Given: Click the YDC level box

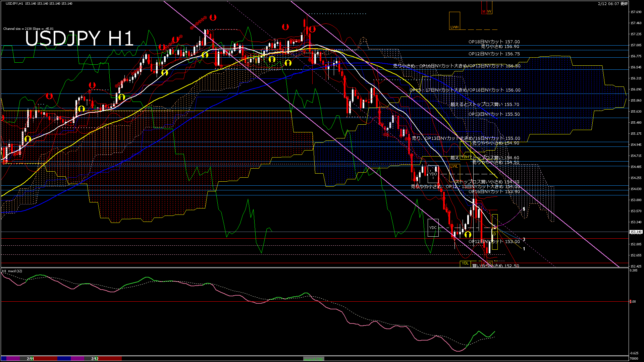Looking at the screenshot, I should 433,228.
